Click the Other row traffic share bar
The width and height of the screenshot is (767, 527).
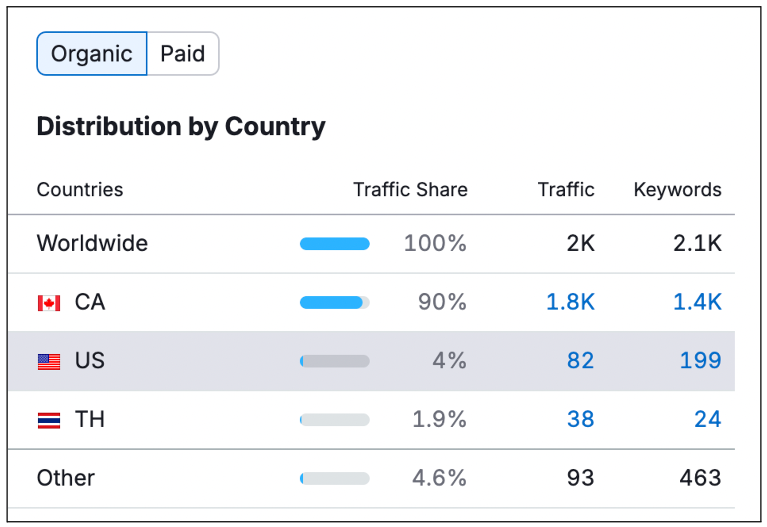335,479
